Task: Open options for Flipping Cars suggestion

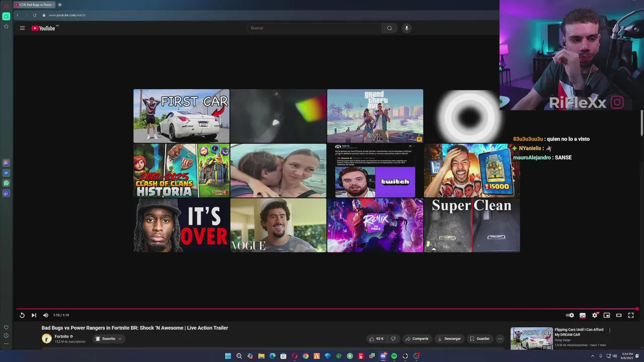Action: point(610,330)
